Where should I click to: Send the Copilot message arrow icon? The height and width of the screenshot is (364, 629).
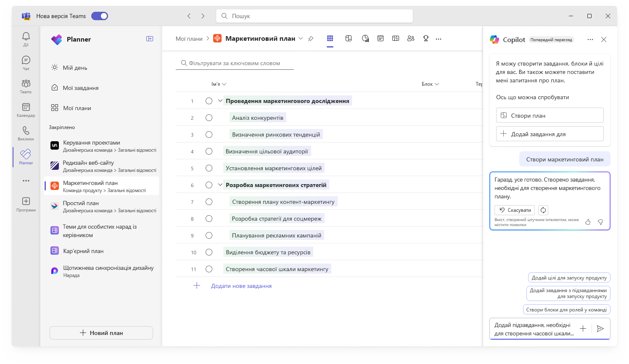tap(600, 329)
